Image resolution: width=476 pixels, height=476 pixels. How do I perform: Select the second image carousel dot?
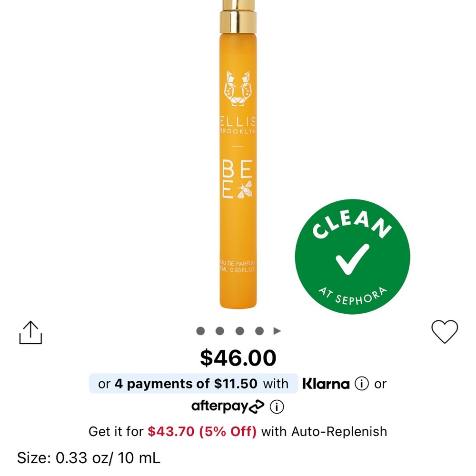point(220,331)
